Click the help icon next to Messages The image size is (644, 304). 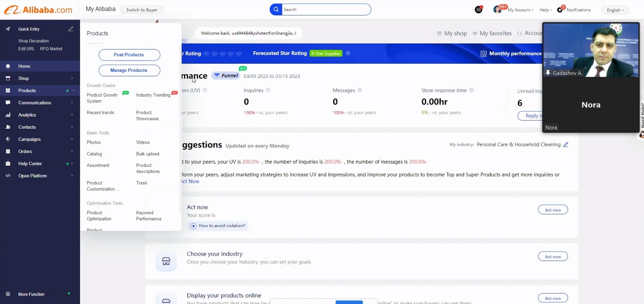tap(360, 90)
